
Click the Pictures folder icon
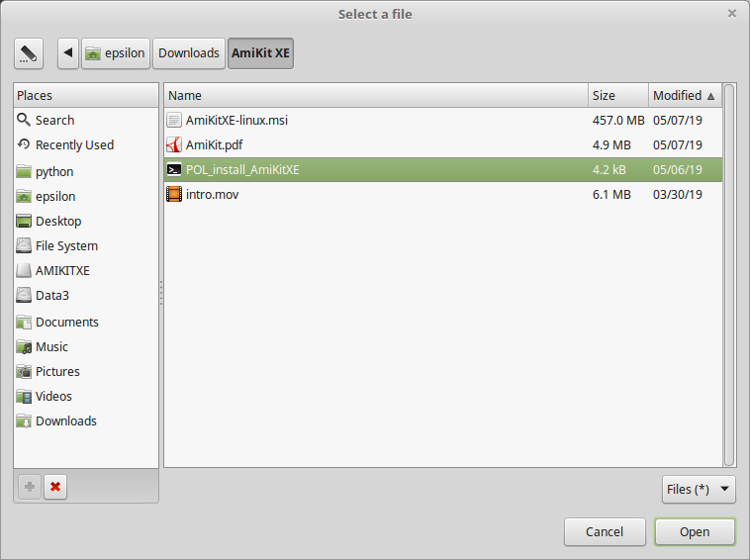(24, 372)
